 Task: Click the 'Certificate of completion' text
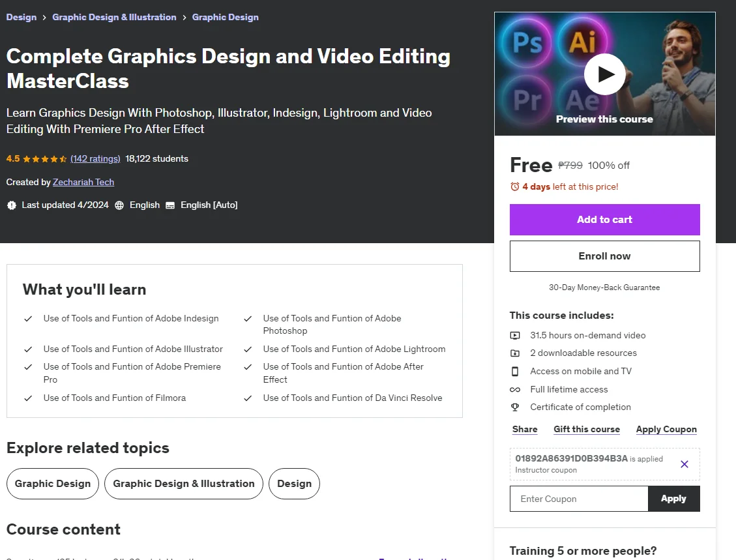pos(581,407)
